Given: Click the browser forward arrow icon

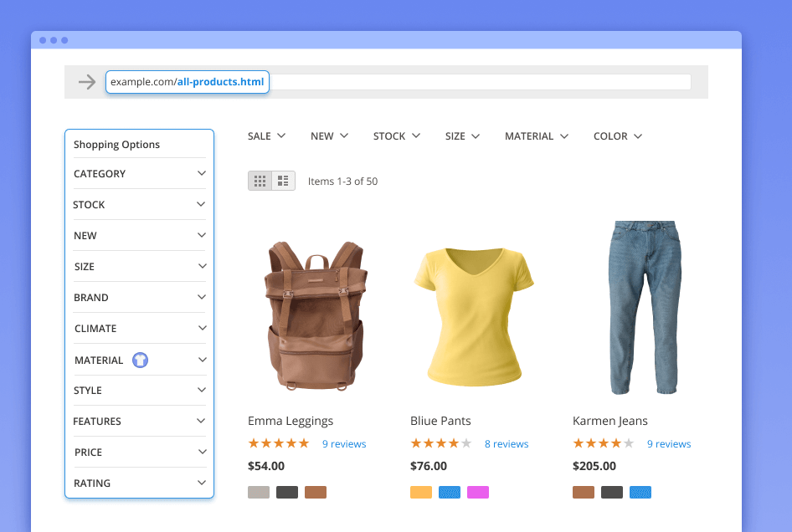Looking at the screenshot, I should tap(87, 82).
